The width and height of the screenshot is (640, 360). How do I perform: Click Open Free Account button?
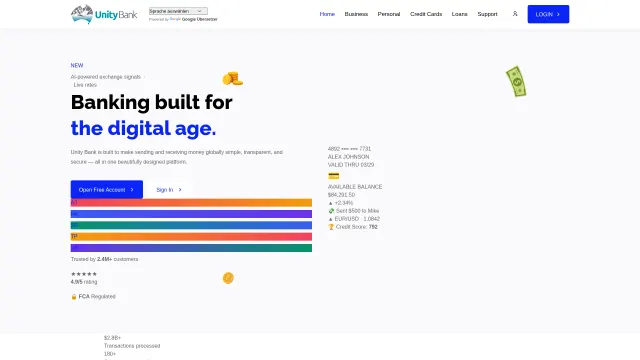107,189
